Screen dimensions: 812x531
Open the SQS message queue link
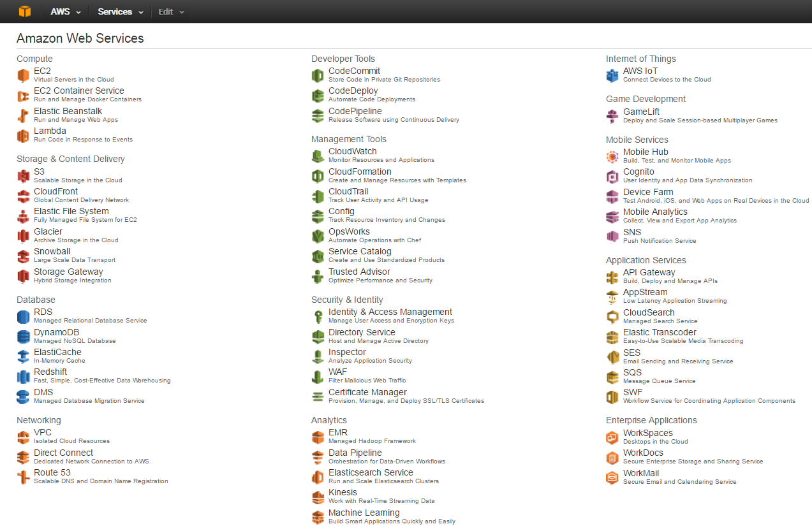point(632,372)
